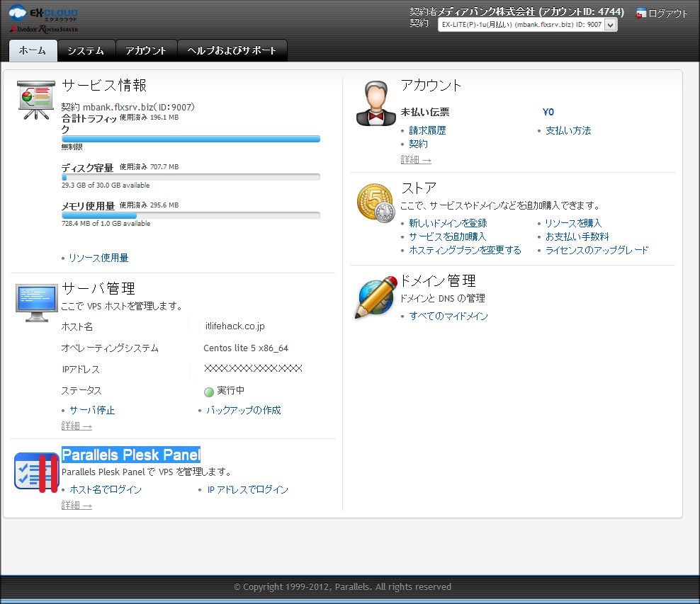This screenshot has width=700, height=604.
Task: Click the サービス情報 heading
Action: pyautogui.click(x=104, y=85)
